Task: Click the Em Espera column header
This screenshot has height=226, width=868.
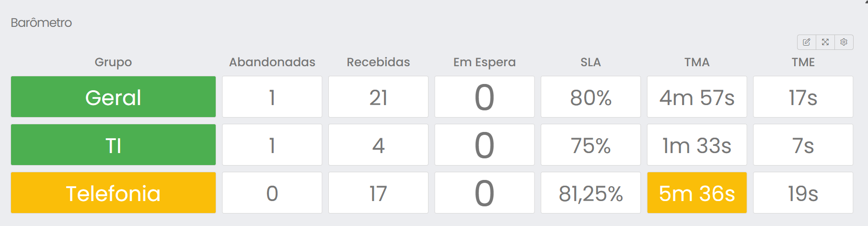Action: click(x=485, y=62)
